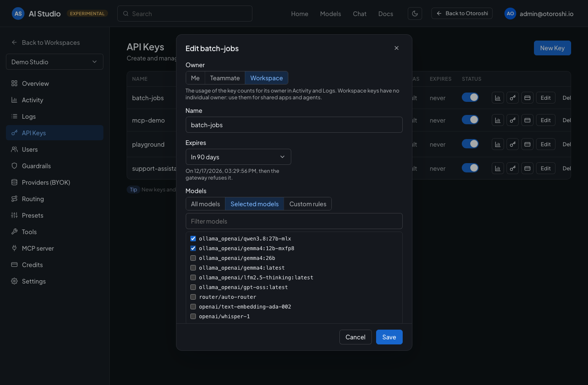Check ollama_openai/lfm2.5-thinking:latest model
The height and width of the screenshot is (385, 588).
pos(193,277)
